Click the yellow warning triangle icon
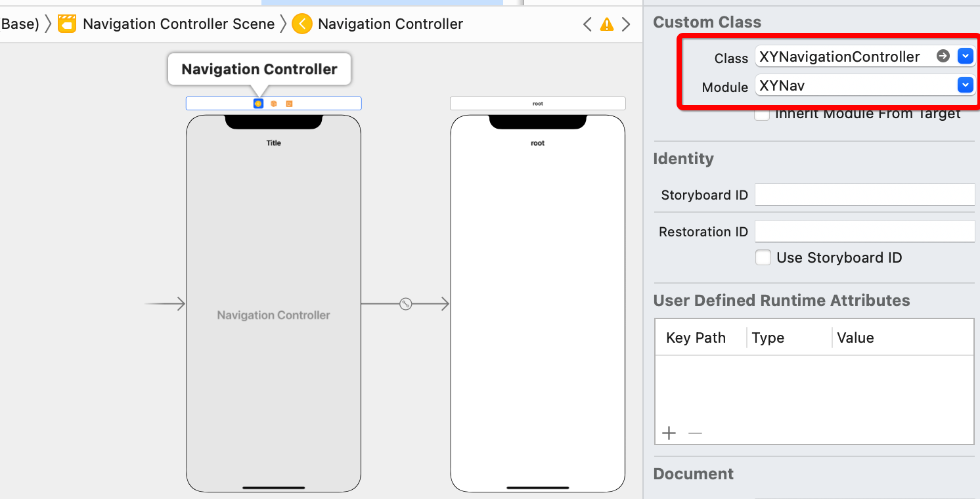 (x=607, y=24)
